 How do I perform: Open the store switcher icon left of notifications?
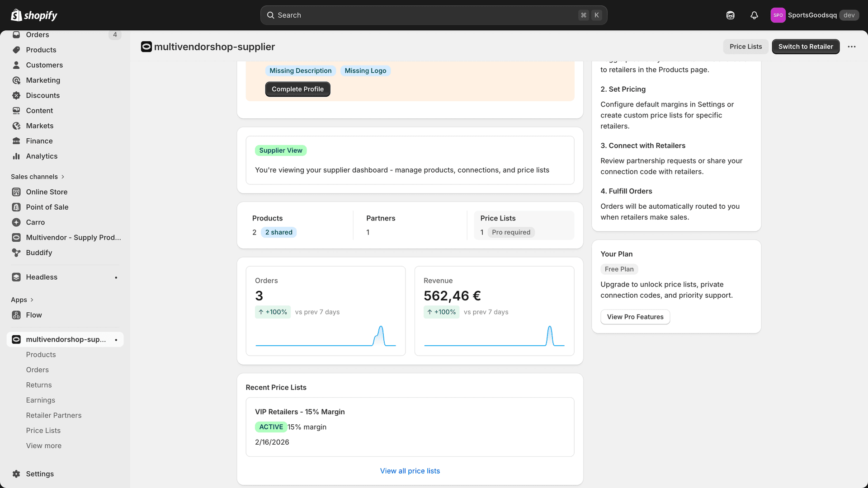click(730, 15)
